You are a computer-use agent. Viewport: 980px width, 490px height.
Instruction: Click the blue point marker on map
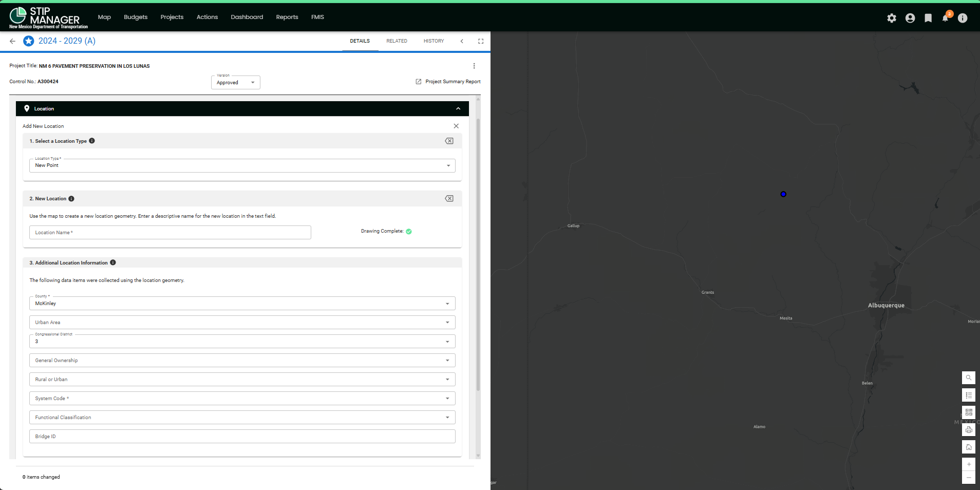(783, 194)
